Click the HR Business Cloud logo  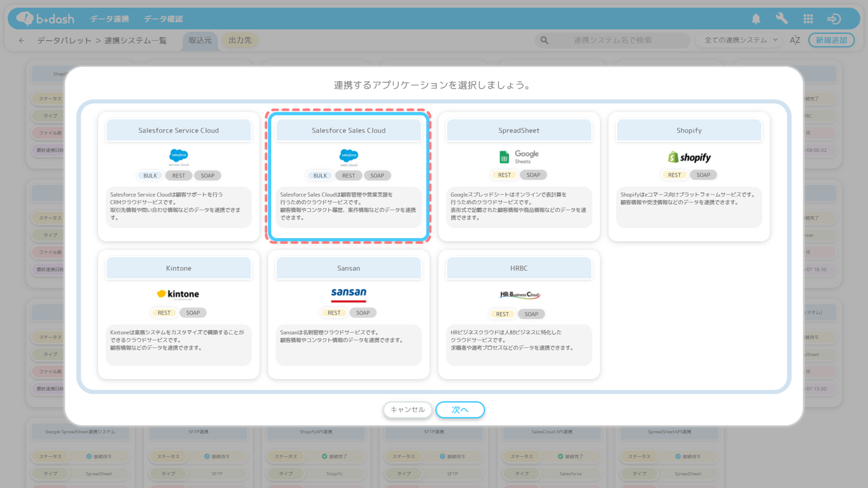pos(519,295)
